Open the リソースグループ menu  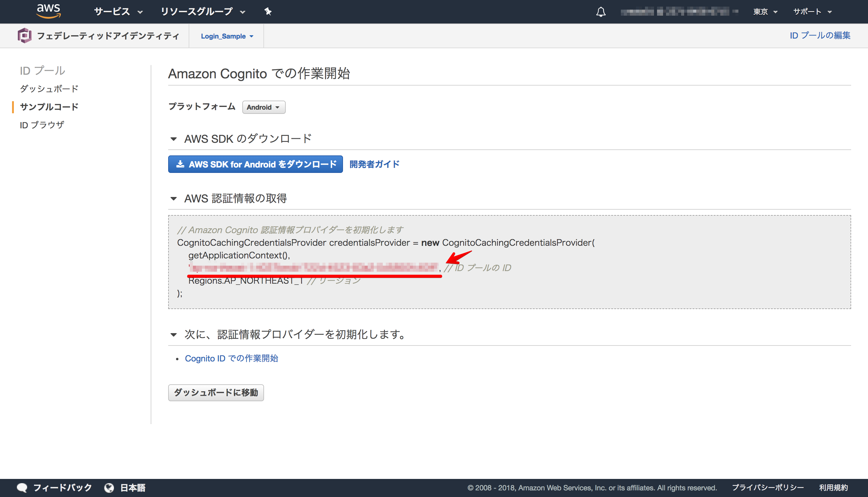pos(203,12)
